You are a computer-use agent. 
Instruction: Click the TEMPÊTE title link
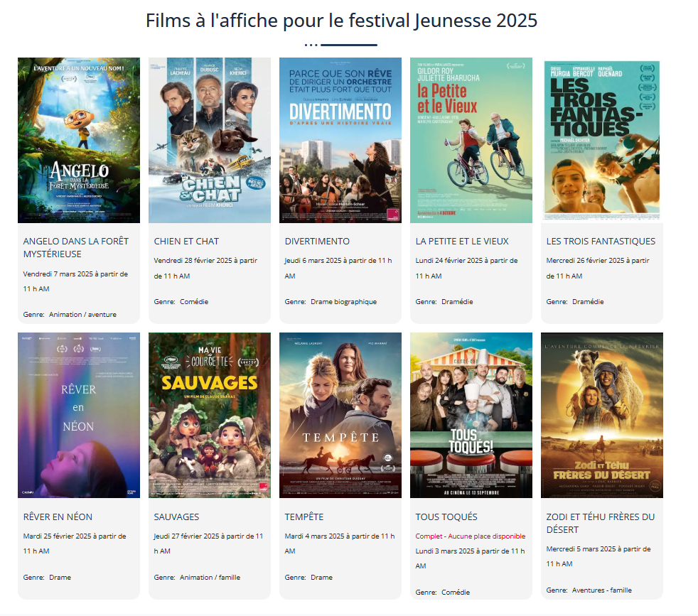tap(304, 517)
